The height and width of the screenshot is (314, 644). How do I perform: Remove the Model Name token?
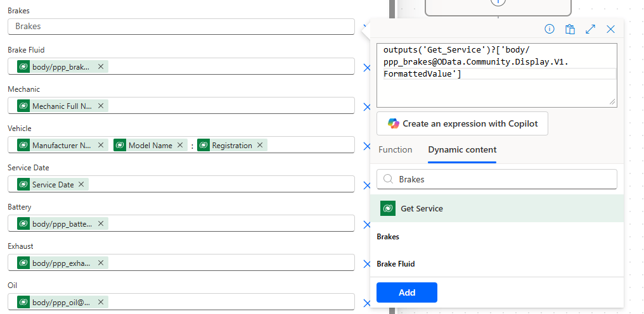point(180,145)
